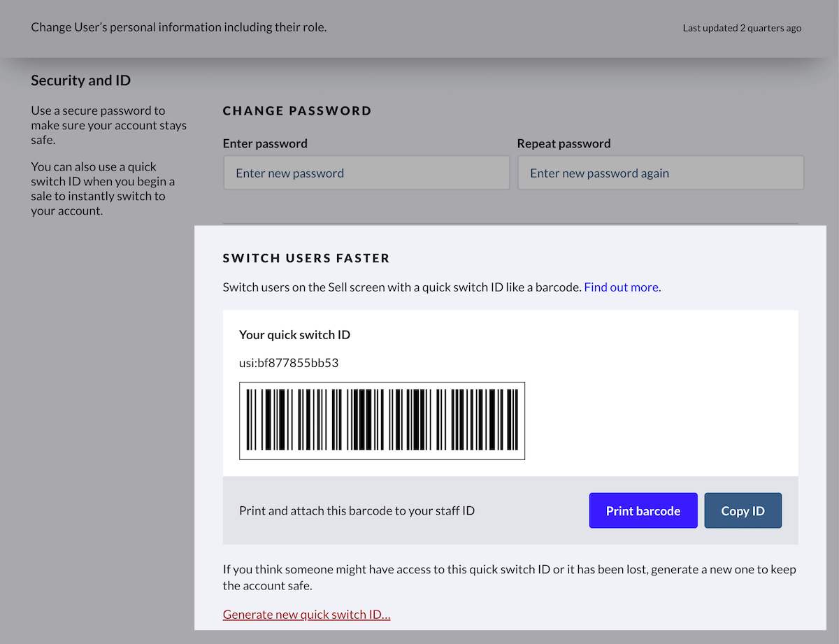Click the Use a secure password paragraph
Viewport: 839px width, 644px height.
108,125
